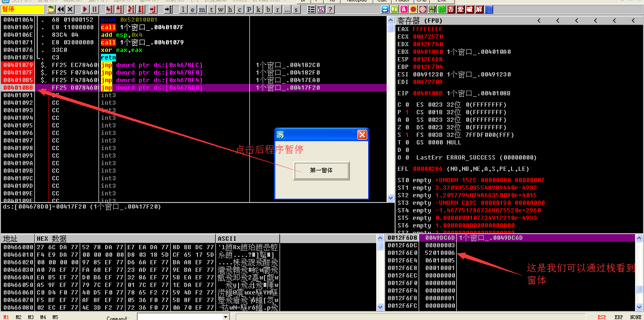Screen dimensions: 644x320
Task: Show breakpoints with the 'b' toolbar button
Action: click(x=268, y=9)
